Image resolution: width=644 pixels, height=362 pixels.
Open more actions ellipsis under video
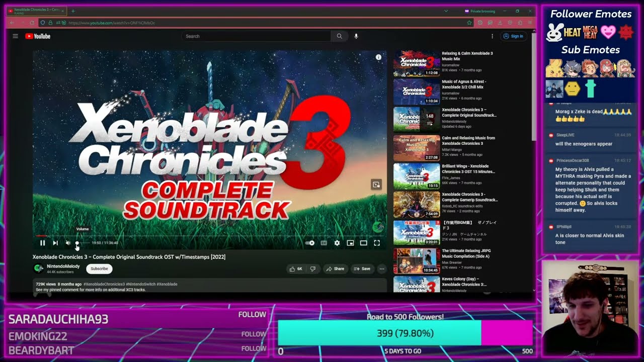tap(382, 269)
